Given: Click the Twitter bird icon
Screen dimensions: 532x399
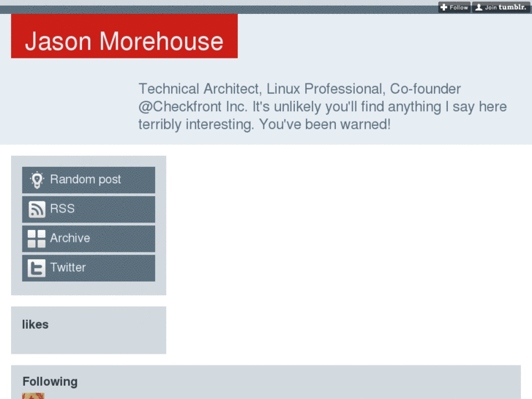Looking at the screenshot, I should click(x=37, y=268).
